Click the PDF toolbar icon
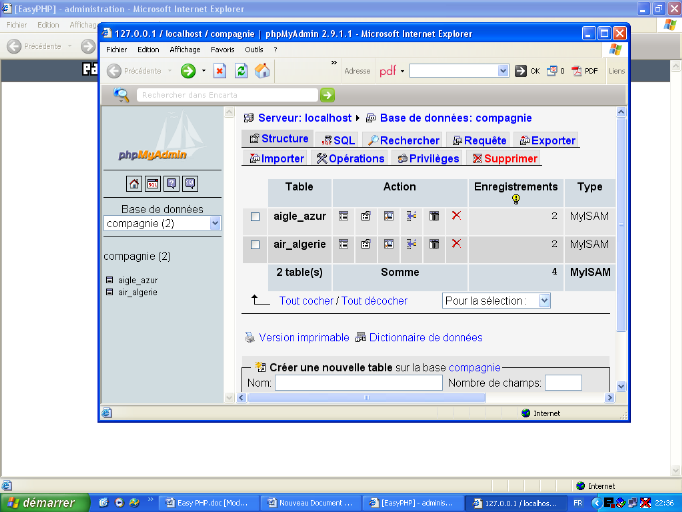 pyautogui.click(x=585, y=71)
